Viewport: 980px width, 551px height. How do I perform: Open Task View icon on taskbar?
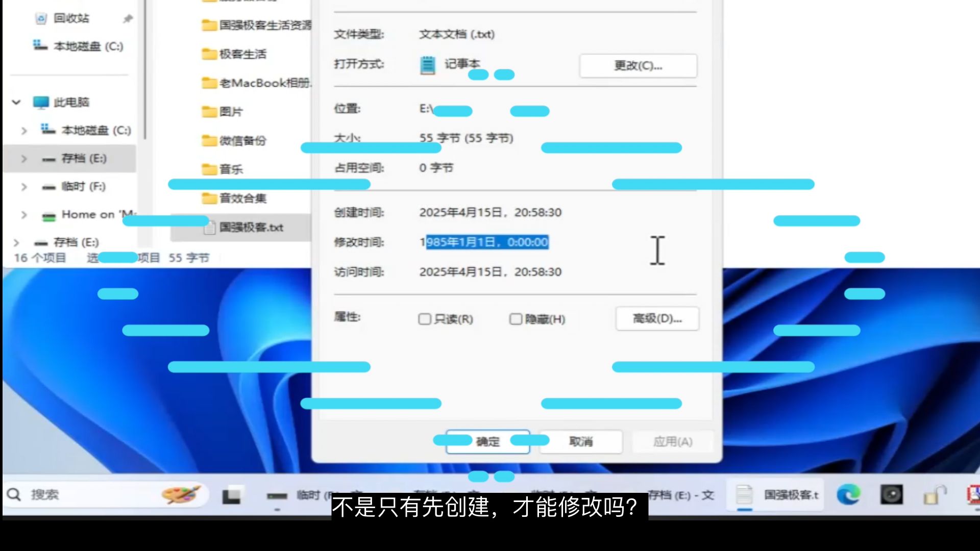pos(231,495)
